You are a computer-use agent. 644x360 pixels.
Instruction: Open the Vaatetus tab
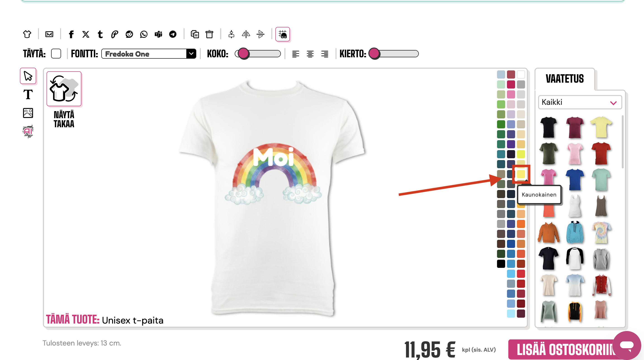(x=564, y=79)
